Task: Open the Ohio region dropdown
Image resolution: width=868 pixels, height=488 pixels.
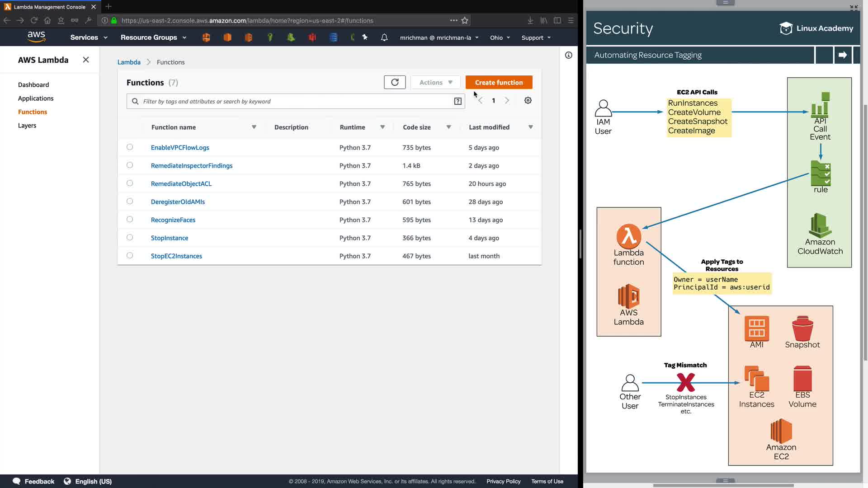Action: coord(500,38)
